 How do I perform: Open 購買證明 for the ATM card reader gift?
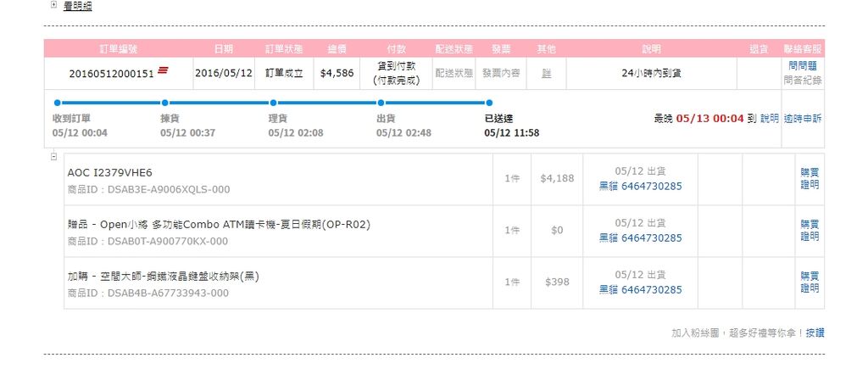click(x=810, y=231)
